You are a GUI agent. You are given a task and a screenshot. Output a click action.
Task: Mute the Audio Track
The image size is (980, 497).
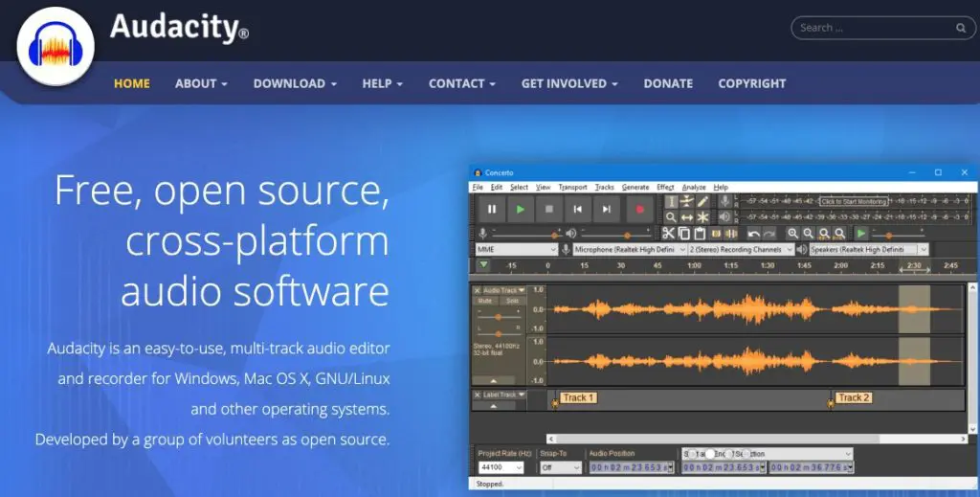[x=485, y=301]
